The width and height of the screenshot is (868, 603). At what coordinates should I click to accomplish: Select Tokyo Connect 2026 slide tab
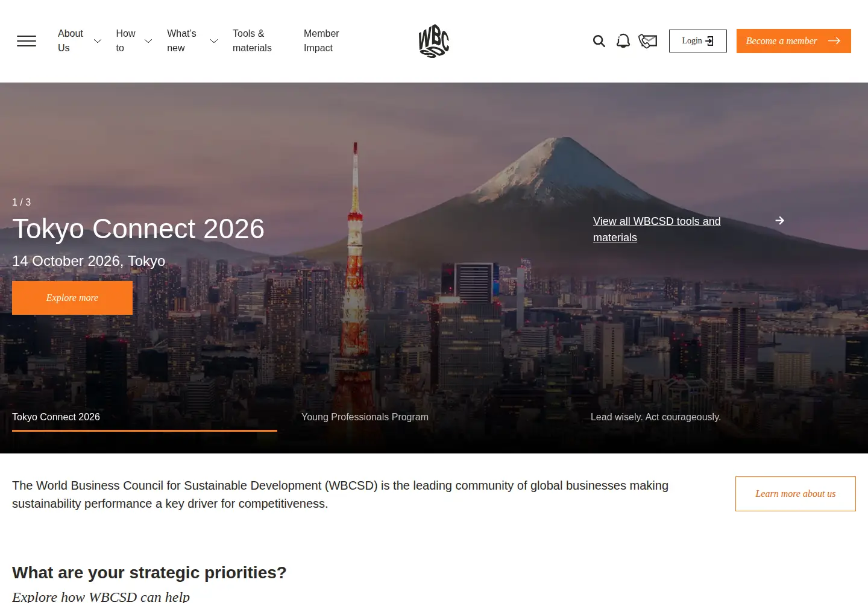145,417
